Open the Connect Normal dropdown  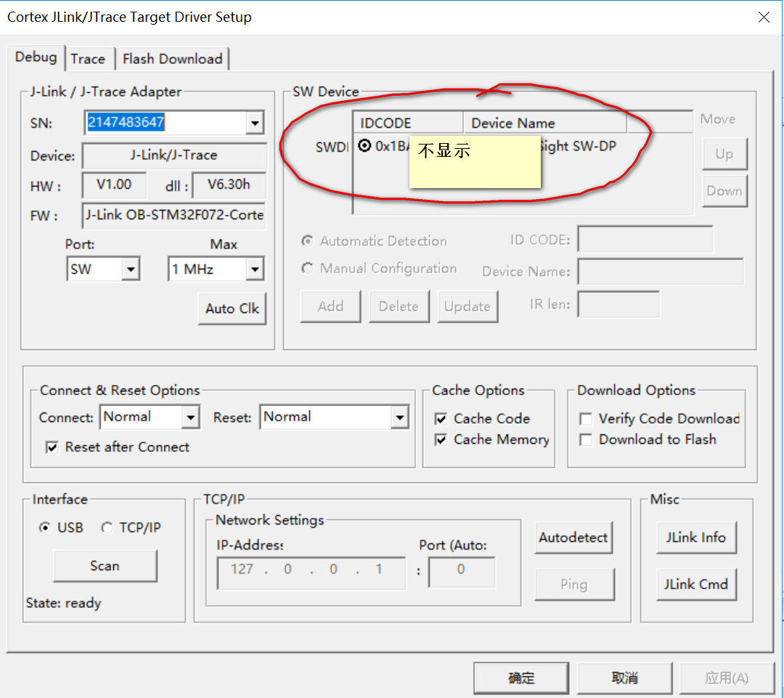click(190, 417)
